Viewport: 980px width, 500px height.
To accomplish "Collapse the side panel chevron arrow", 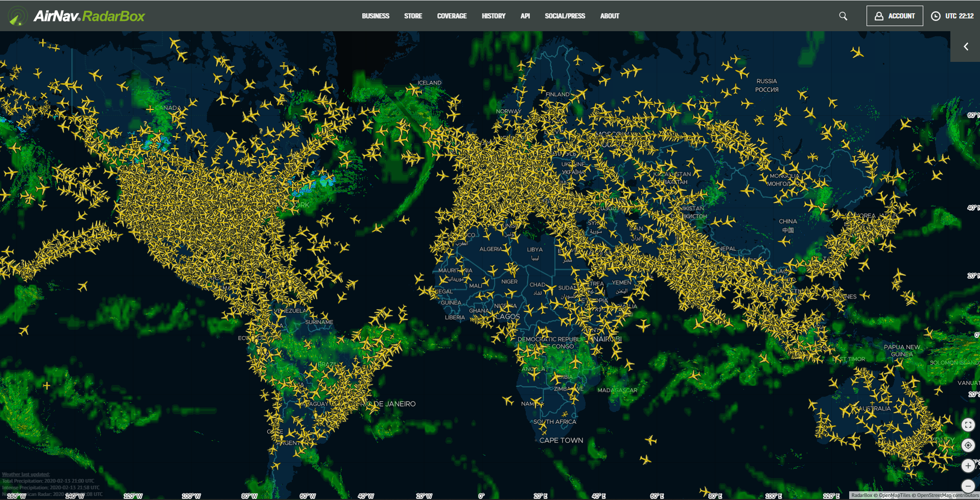I will point(966,47).
